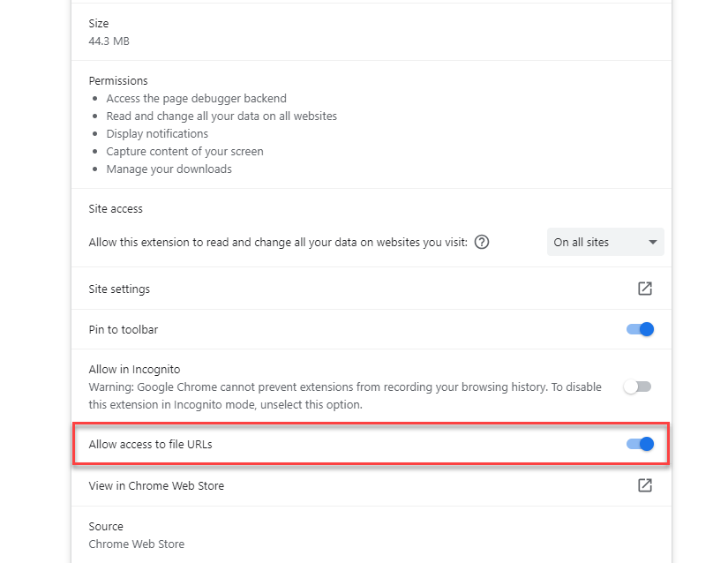Turn off the Pin to toolbar toggle
The width and height of the screenshot is (728, 563).
tap(641, 329)
